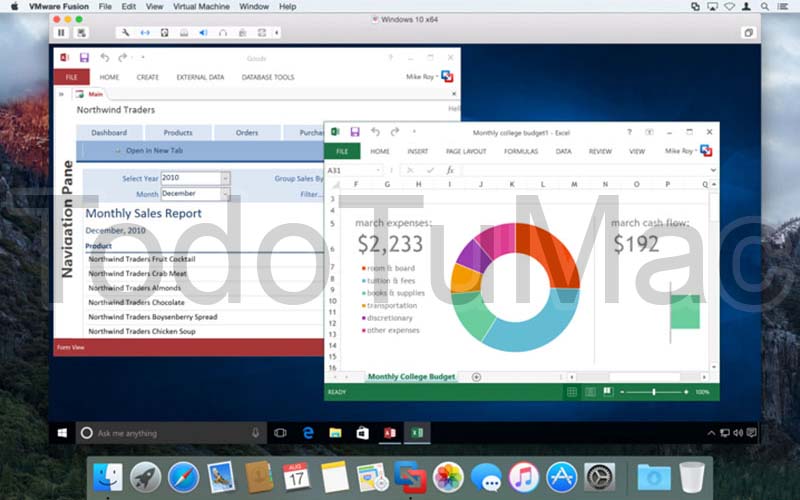This screenshot has width=800, height=500.
Task: Open Task View on the Windows taskbar
Action: [280, 433]
